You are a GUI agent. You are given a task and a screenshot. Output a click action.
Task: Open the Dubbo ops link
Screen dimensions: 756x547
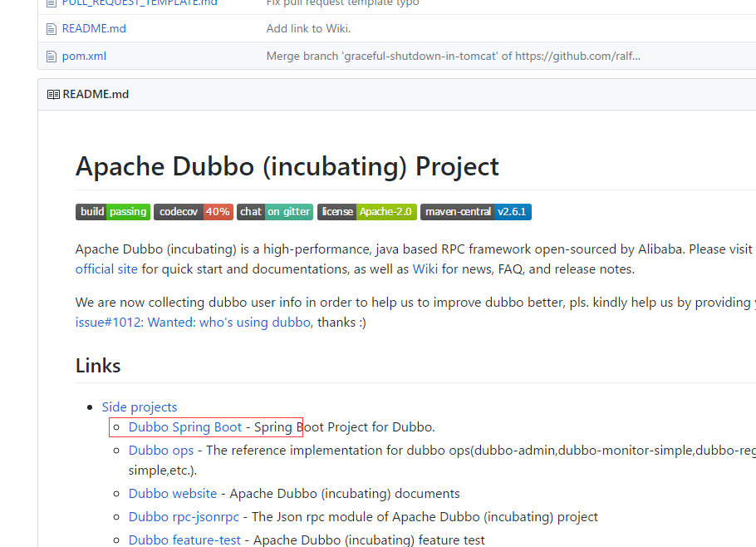(x=161, y=450)
